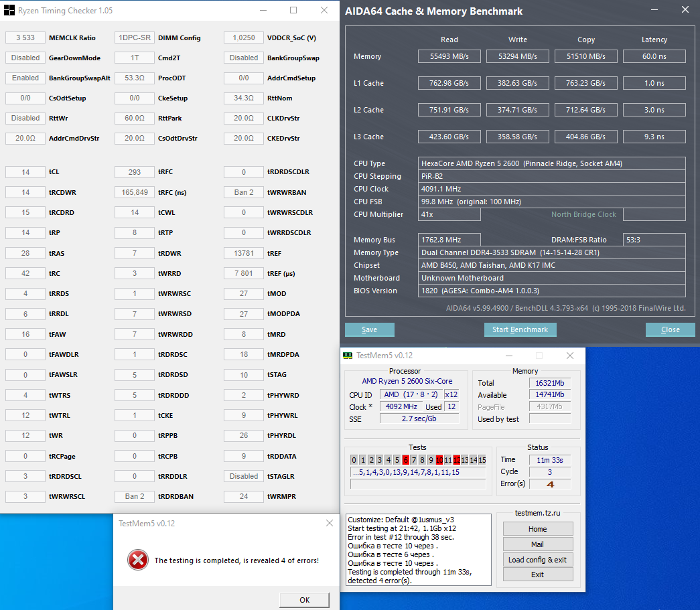Click the Mail button in TestMem5
The image size is (700, 610).
[537, 544]
